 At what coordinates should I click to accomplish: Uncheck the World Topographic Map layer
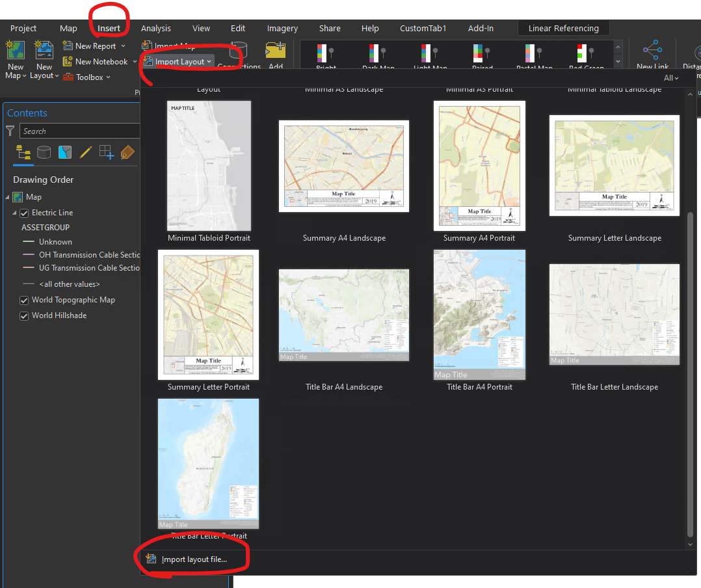[x=24, y=300]
